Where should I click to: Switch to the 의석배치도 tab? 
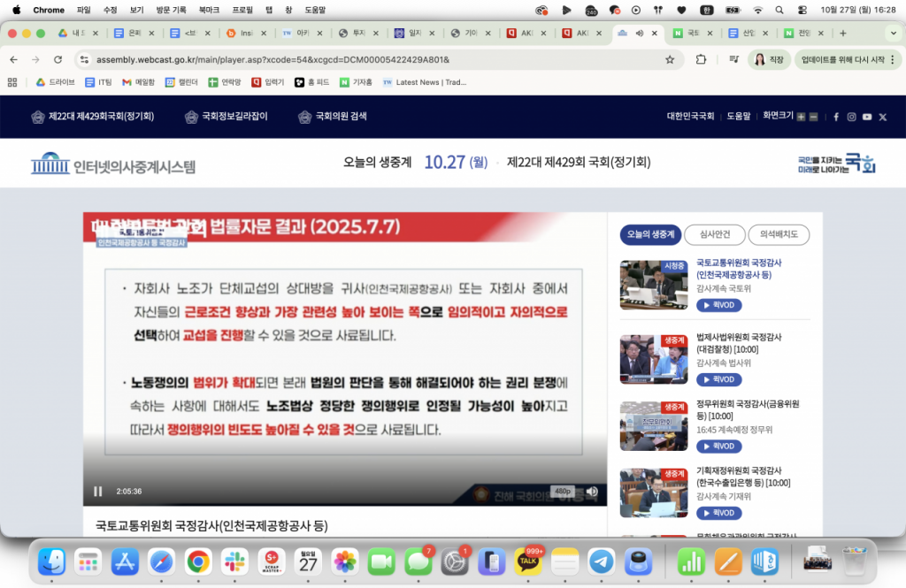tap(779, 234)
